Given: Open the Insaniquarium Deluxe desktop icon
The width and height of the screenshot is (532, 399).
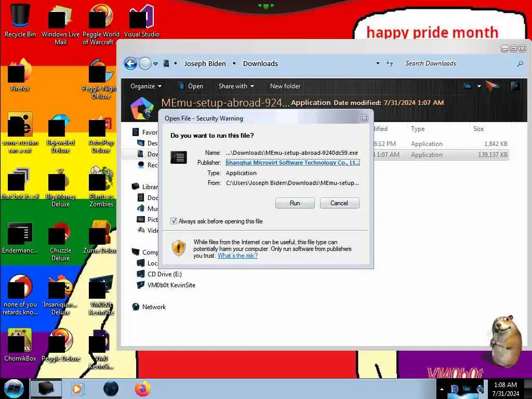Looking at the screenshot, I should [x=60, y=295].
